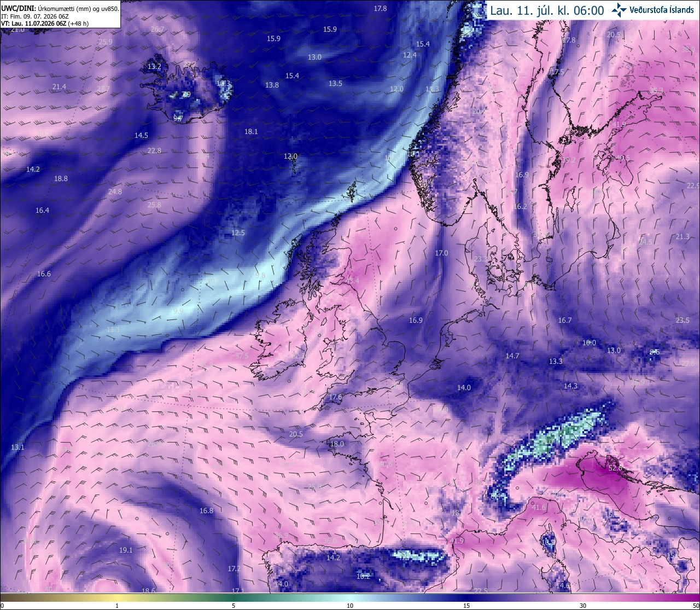This screenshot has width=700, height=610.
Task: Click the yellow color at scale value 1
Action: click(117, 597)
